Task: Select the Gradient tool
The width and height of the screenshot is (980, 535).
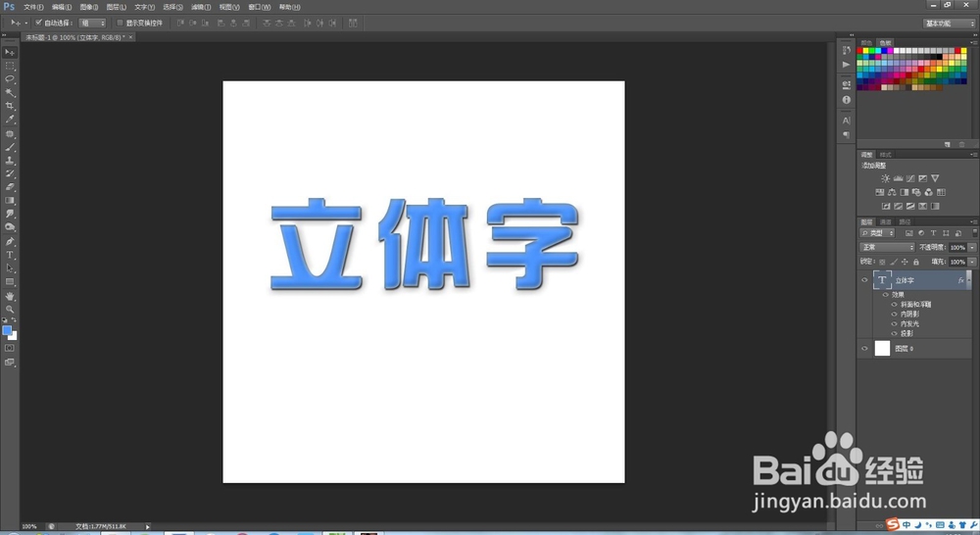Action: pyautogui.click(x=10, y=201)
